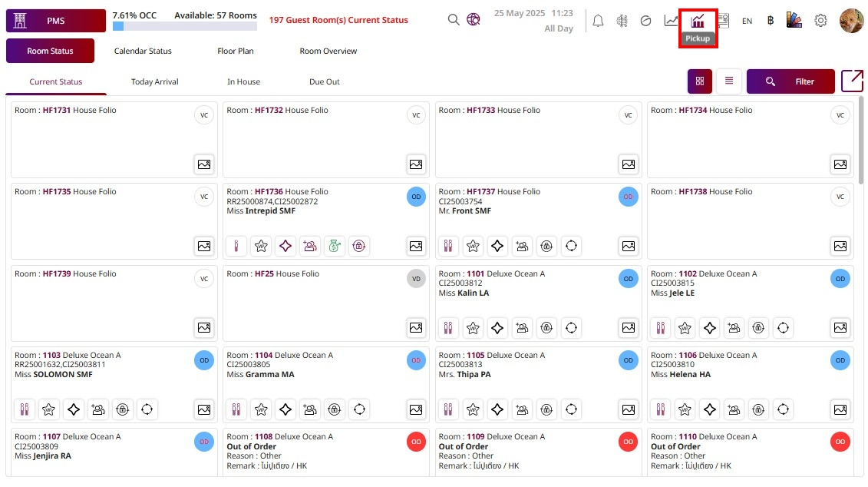Click the notifications bell icon
The image size is (868, 487).
coord(599,22)
